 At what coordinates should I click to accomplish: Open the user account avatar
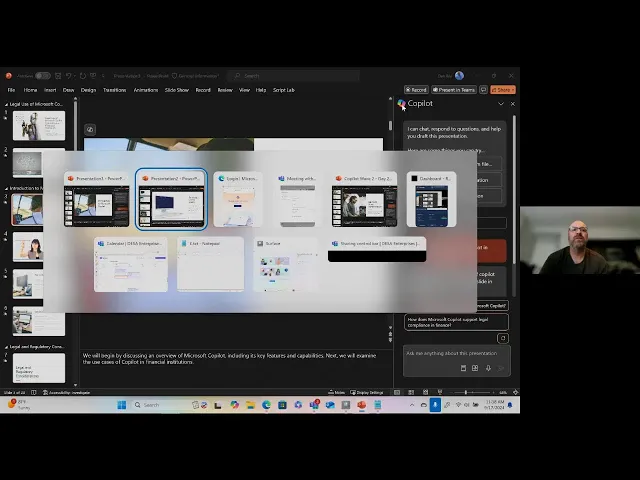(459, 76)
